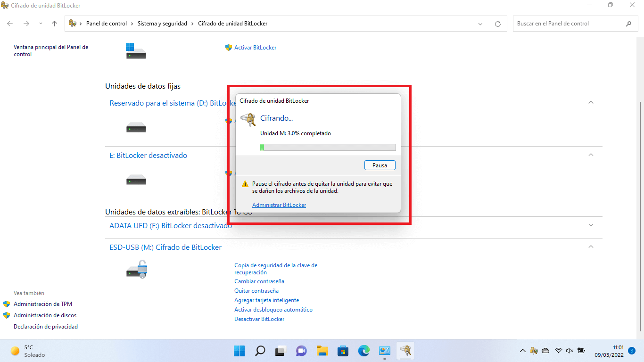Open File Explorer from taskbar
This screenshot has height=362, width=644.
pyautogui.click(x=322, y=351)
